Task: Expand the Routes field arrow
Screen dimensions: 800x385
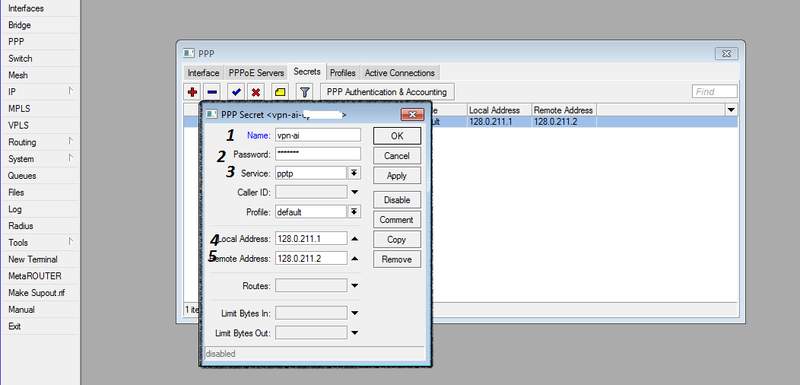Action: (x=355, y=286)
